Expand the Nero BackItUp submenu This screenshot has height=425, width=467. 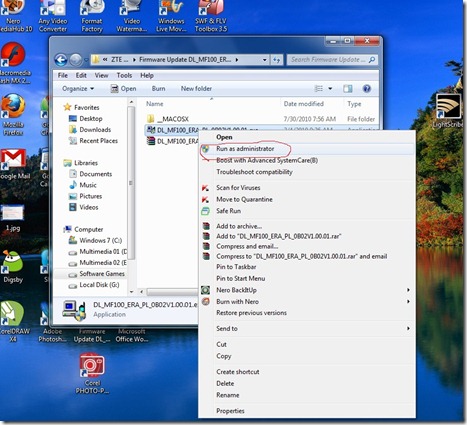coord(307,290)
